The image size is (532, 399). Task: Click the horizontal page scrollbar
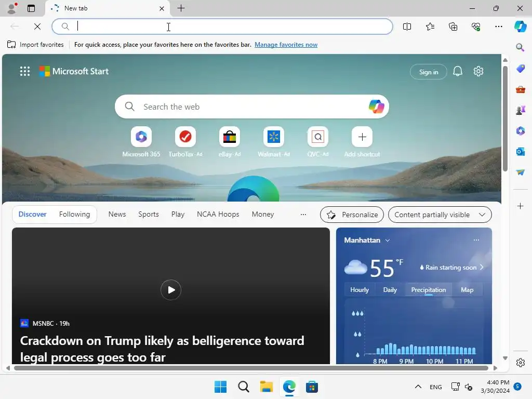[x=251, y=368]
